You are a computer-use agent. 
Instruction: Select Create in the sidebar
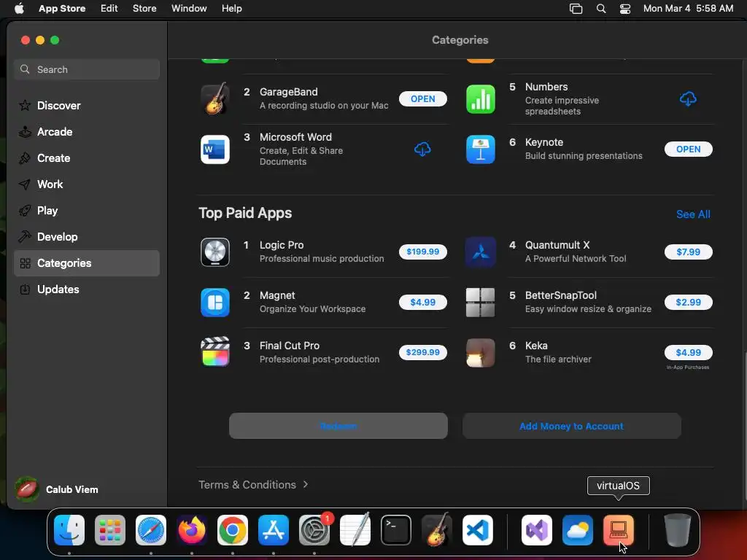tap(87, 158)
